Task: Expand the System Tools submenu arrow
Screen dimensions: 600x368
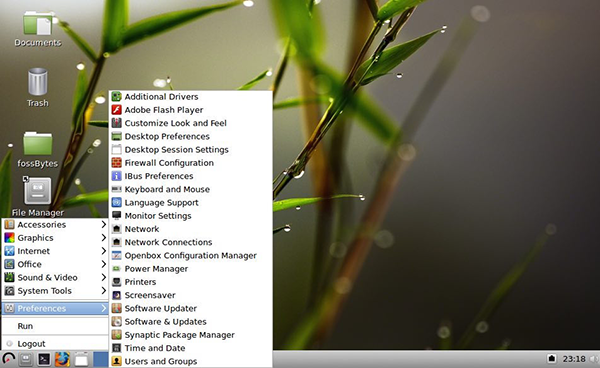Action: 103,291
